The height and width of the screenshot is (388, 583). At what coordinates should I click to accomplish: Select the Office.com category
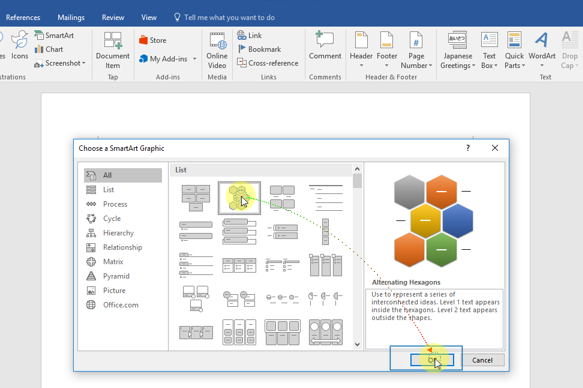[x=123, y=305]
